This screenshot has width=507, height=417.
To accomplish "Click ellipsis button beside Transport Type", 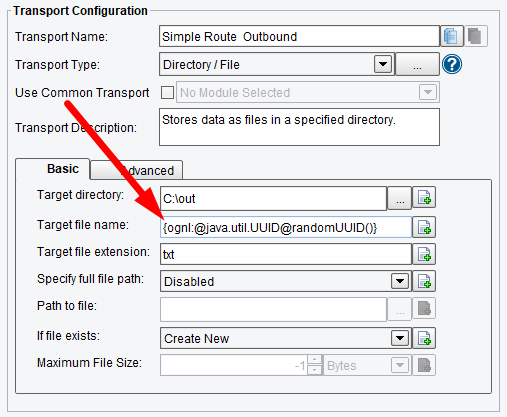I will click(x=417, y=64).
